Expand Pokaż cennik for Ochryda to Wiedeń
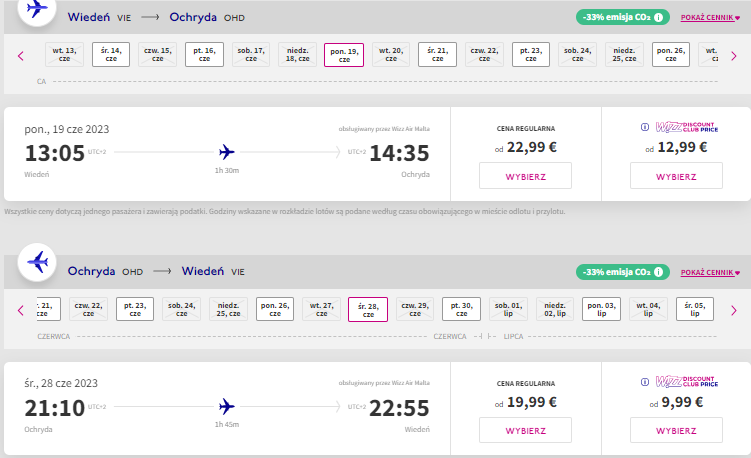This screenshot has width=751, height=458. pos(710,273)
